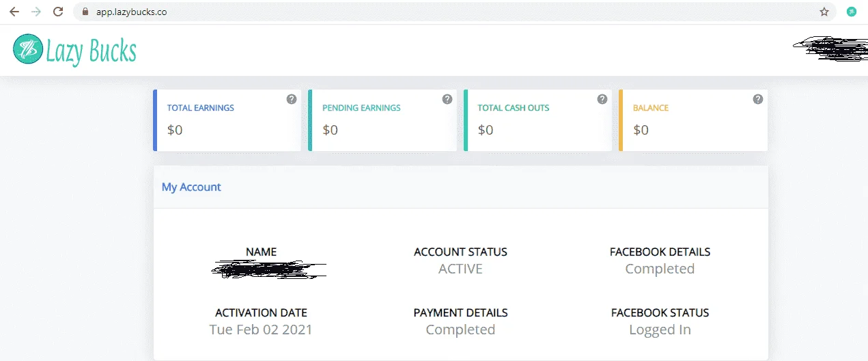Reload the page with refresh icon
868x361 pixels.
(58, 12)
